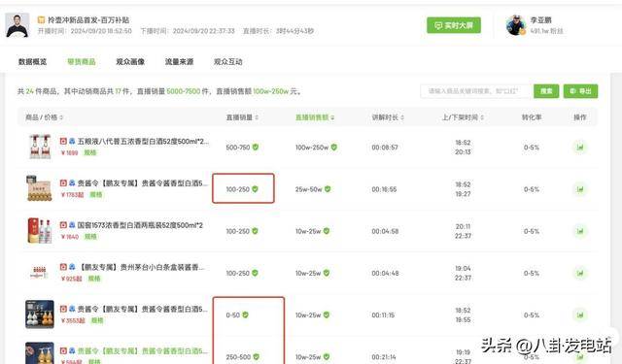
Task: Select the 带货商品 tab
Action: point(82,62)
